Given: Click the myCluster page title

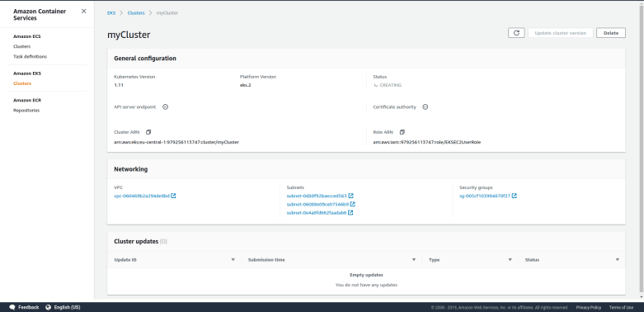Looking at the screenshot, I should [x=129, y=35].
